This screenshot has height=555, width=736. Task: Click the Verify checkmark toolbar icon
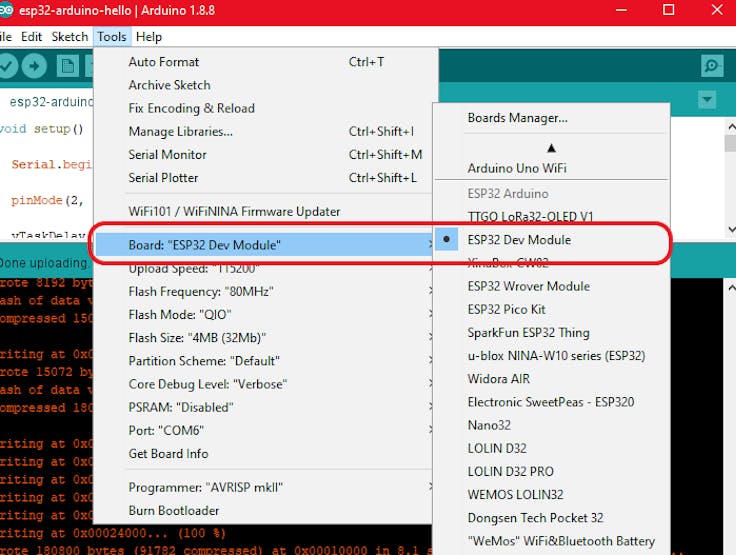(7, 66)
